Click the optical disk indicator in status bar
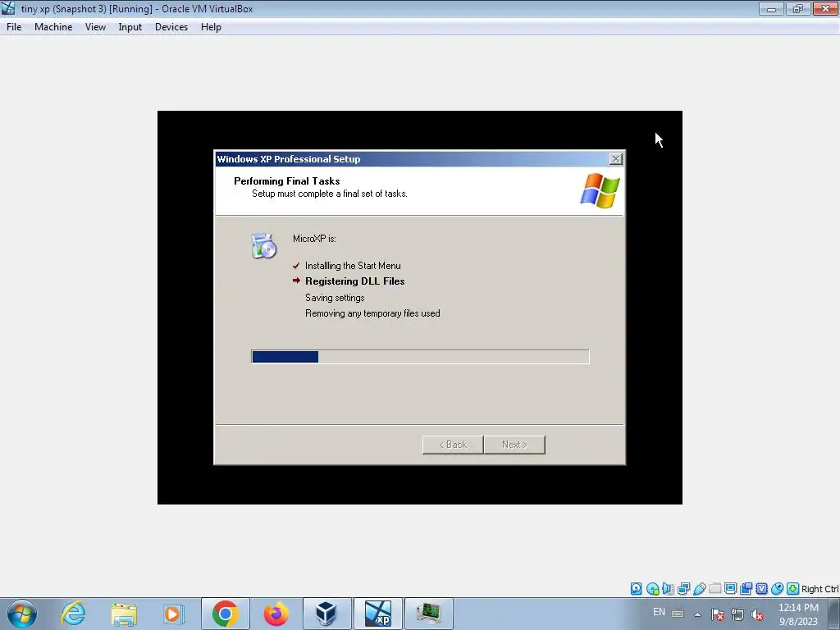The height and width of the screenshot is (630, 840). point(652,589)
